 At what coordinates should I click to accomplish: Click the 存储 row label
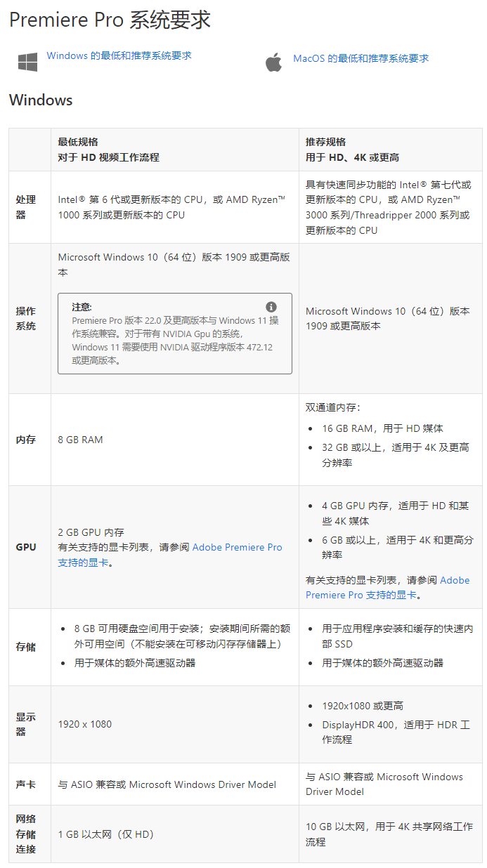pyautogui.click(x=26, y=647)
